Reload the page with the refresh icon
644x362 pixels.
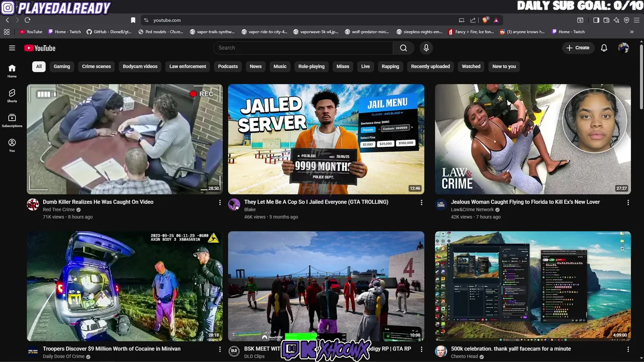(x=27, y=20)
